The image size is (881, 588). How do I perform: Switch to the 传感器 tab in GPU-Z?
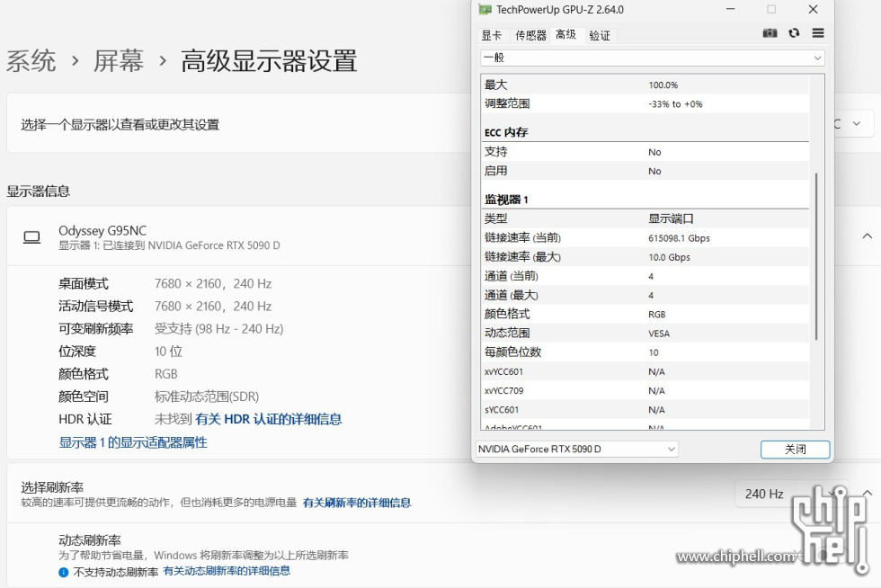click(530, 35)
